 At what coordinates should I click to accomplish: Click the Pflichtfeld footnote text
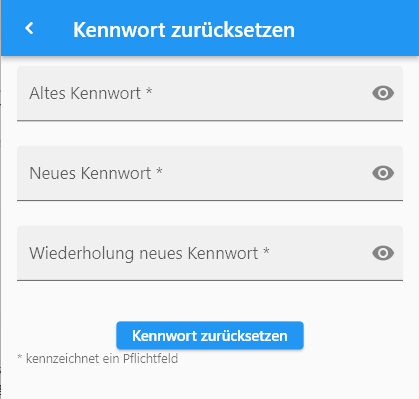(x=98, y=359)
